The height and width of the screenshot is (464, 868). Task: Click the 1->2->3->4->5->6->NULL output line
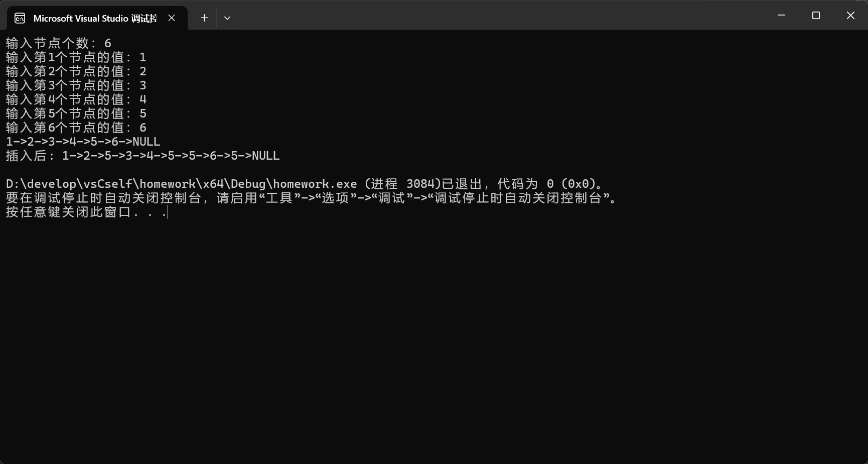82,142
